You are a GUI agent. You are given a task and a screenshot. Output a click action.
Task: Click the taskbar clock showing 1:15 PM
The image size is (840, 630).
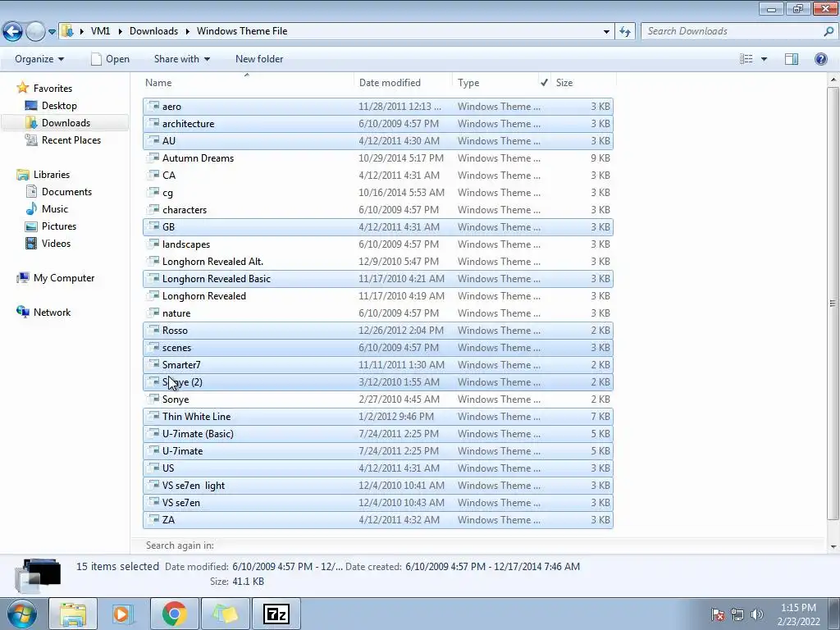coord(798,614)
